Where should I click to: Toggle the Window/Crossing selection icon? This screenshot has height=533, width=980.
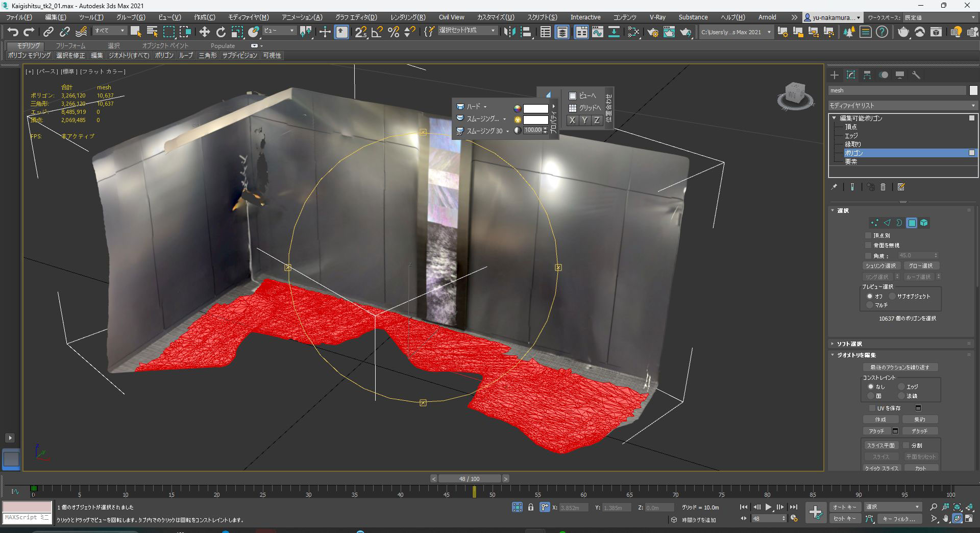coord(185,32)
